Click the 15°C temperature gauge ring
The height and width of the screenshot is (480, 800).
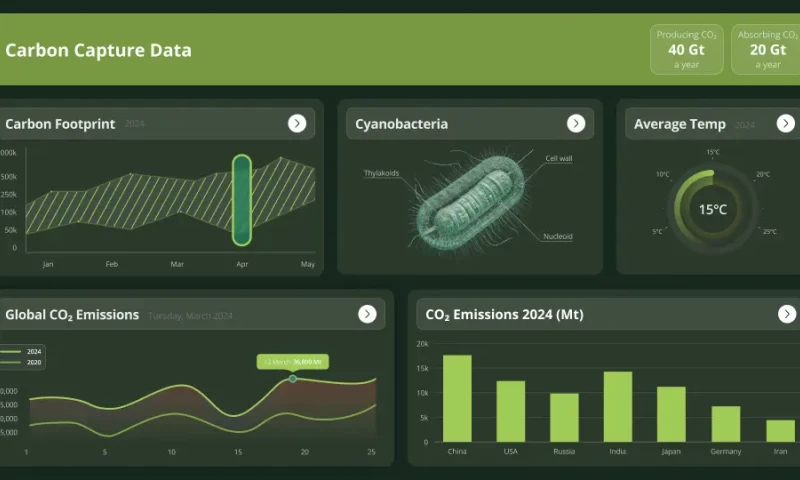point(713,209)
